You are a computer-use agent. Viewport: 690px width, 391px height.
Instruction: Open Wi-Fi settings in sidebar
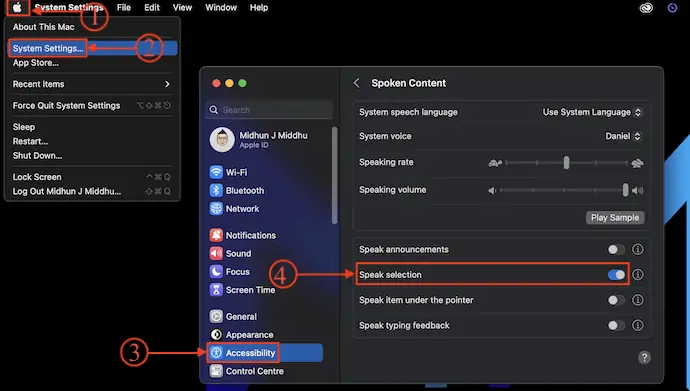click(229, 172)
